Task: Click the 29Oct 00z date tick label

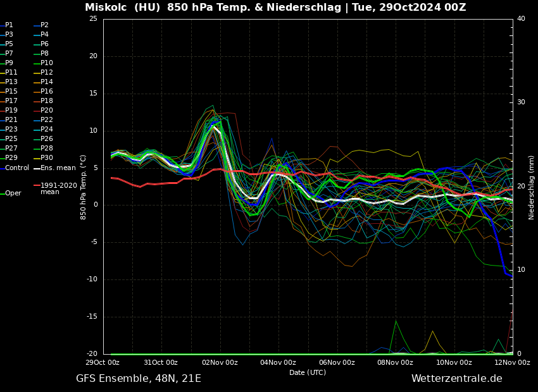Action: pos(103,362)
